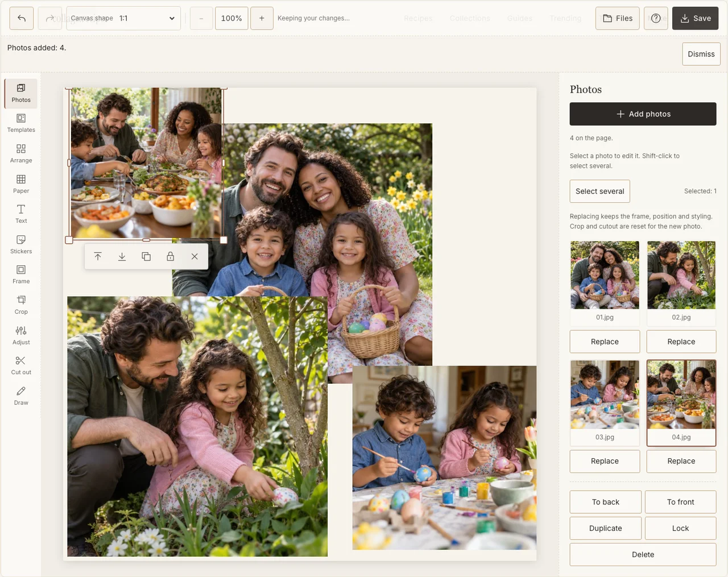Open the Stickers panel

(21, 244)
